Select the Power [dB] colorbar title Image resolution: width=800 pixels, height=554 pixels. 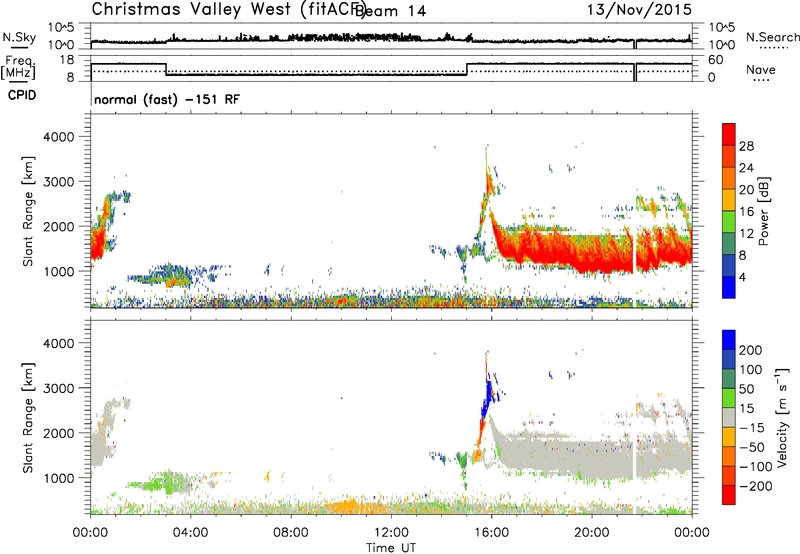coord(764,211)
